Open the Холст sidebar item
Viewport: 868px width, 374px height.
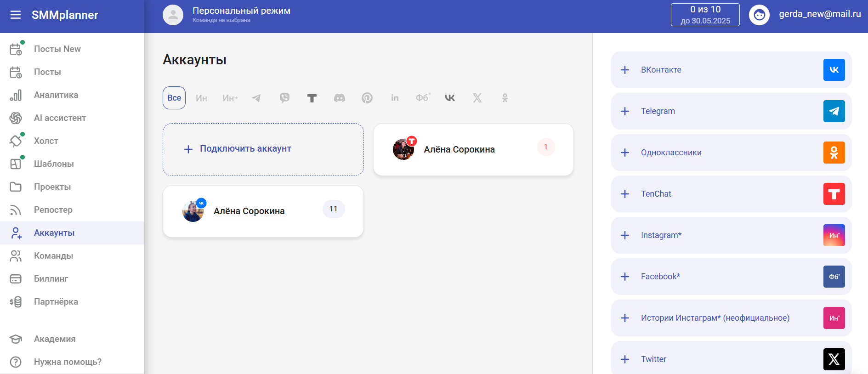(x=72, y=141)
